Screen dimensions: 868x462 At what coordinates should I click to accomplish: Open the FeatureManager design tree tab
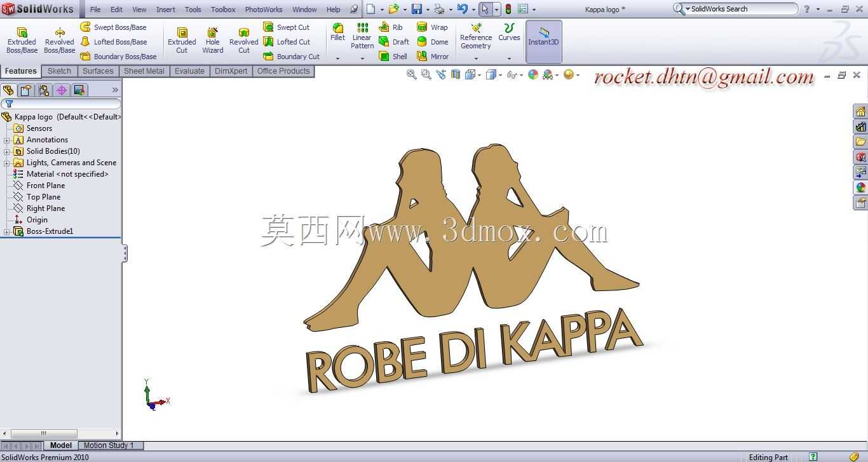(x=8, y=90)
